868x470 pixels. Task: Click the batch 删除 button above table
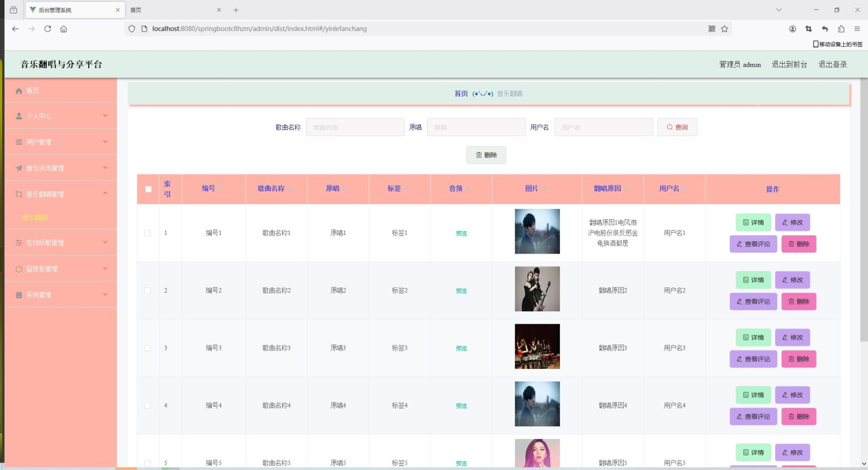point(486,155)
